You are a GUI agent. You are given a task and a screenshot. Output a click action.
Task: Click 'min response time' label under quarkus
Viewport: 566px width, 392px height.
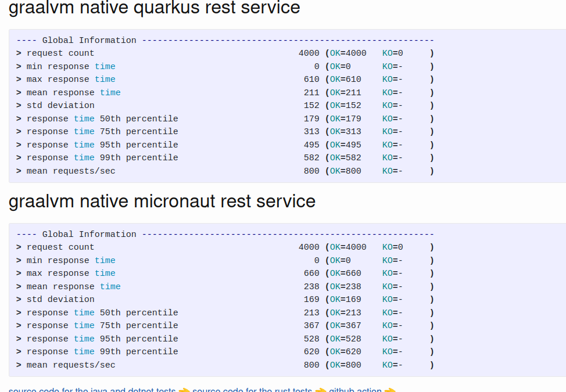(71, 66)
